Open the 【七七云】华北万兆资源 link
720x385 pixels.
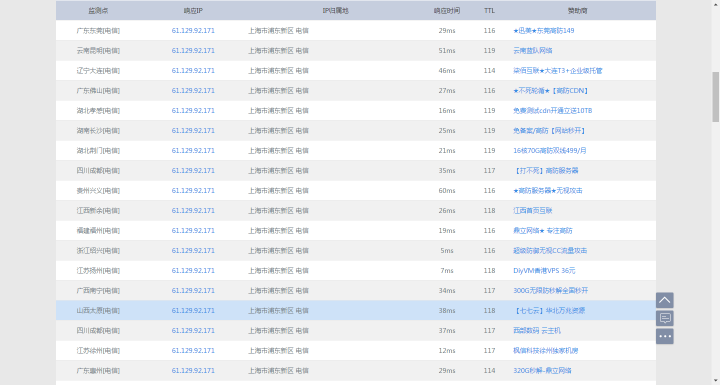tap(549, 311)
